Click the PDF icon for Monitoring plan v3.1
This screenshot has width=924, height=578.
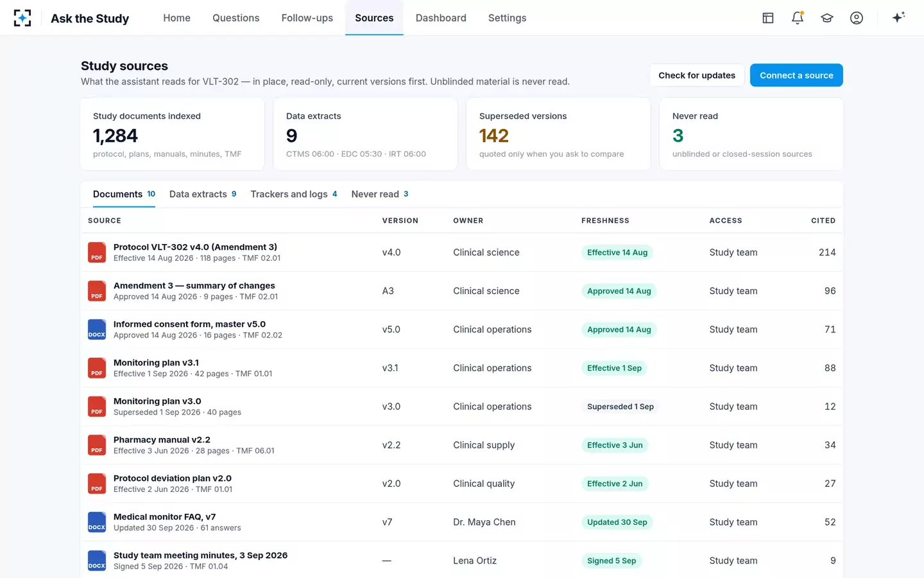point(97,368)
